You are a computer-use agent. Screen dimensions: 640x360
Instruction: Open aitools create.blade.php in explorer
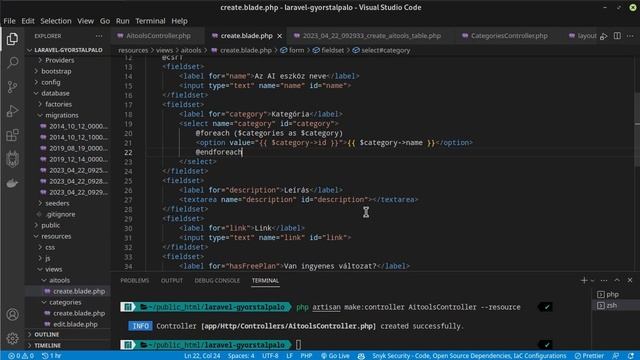click(x=79, y=291)
